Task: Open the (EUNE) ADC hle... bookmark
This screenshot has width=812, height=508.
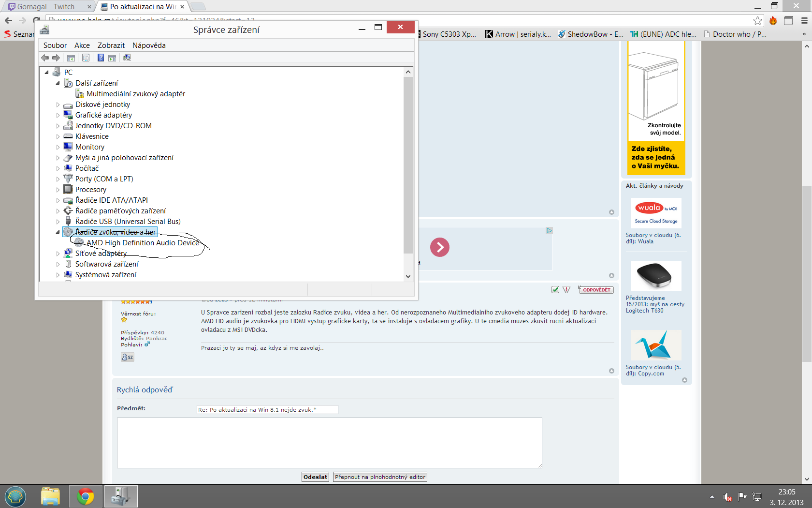Action: coord(664,34)
